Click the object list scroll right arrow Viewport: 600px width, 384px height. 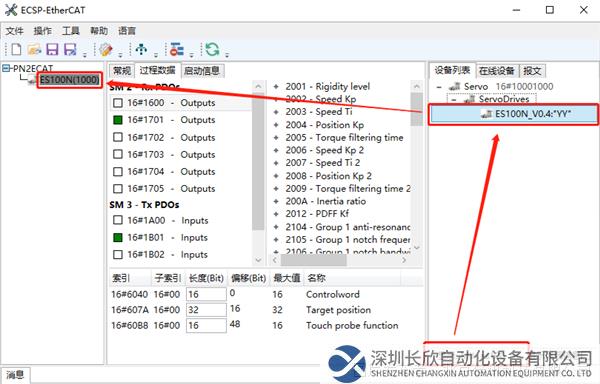[x=404, y=260]
